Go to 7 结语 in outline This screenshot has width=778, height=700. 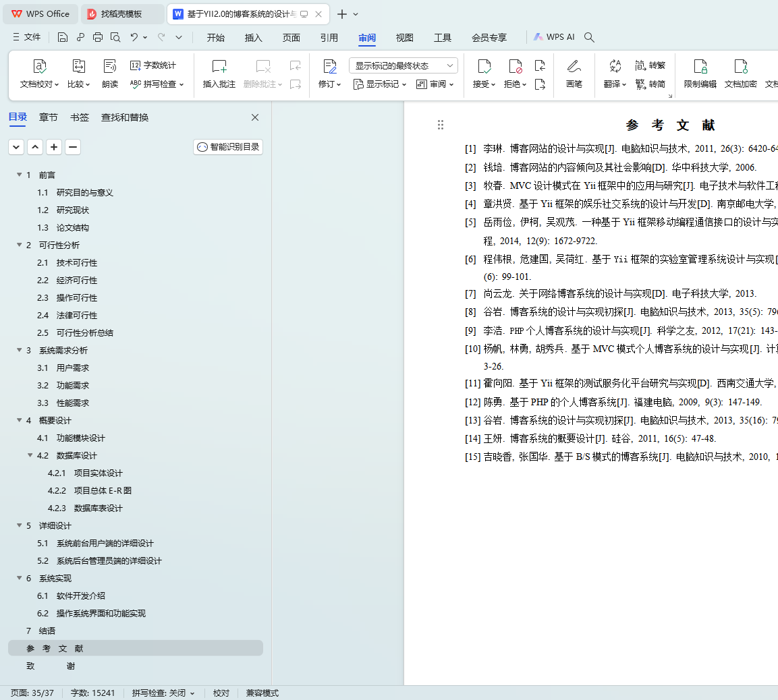tap(40, 631)
